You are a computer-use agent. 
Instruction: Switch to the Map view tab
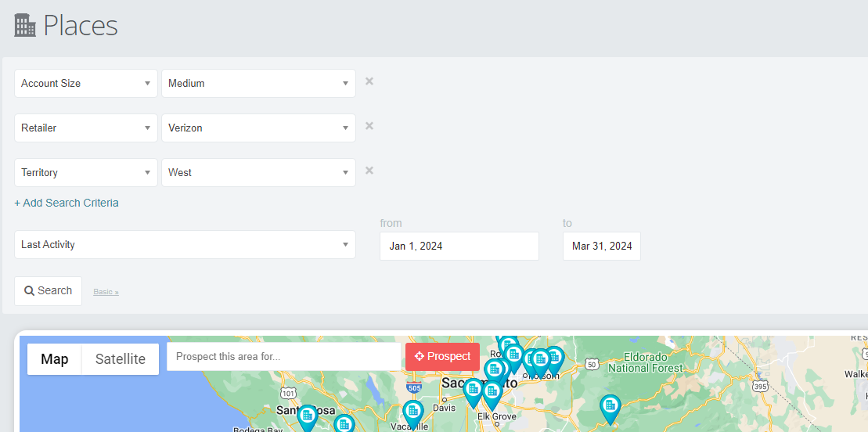pyautogui.click(x=54, y=359)
